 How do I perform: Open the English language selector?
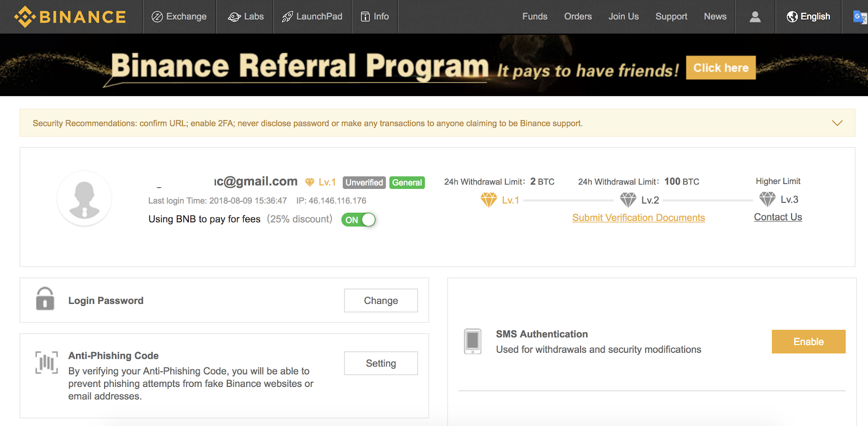coord(808,17)
